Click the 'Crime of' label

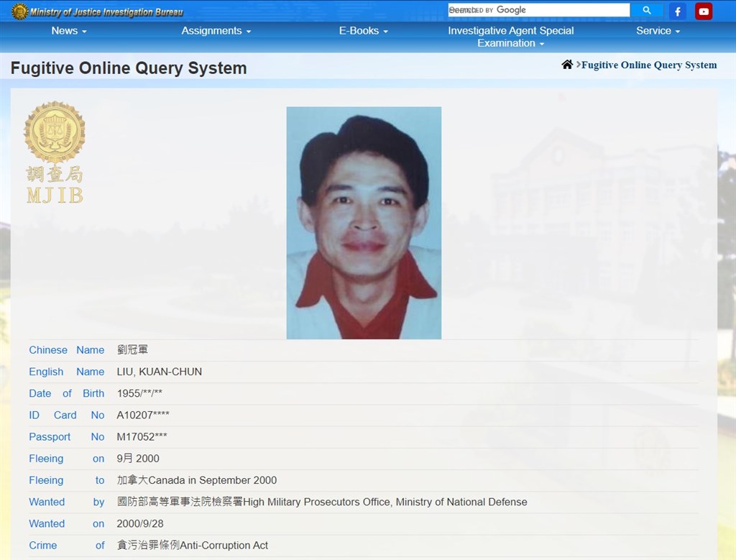(67, 546)
